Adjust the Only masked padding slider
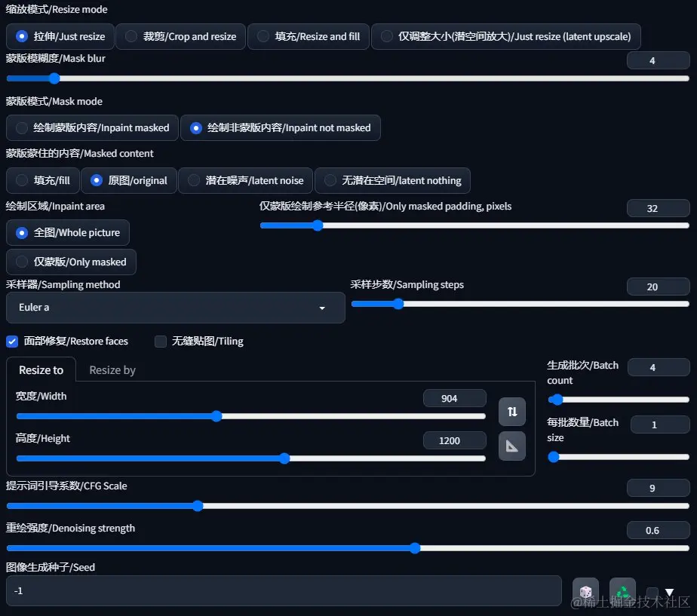 (x=474, y=225)
